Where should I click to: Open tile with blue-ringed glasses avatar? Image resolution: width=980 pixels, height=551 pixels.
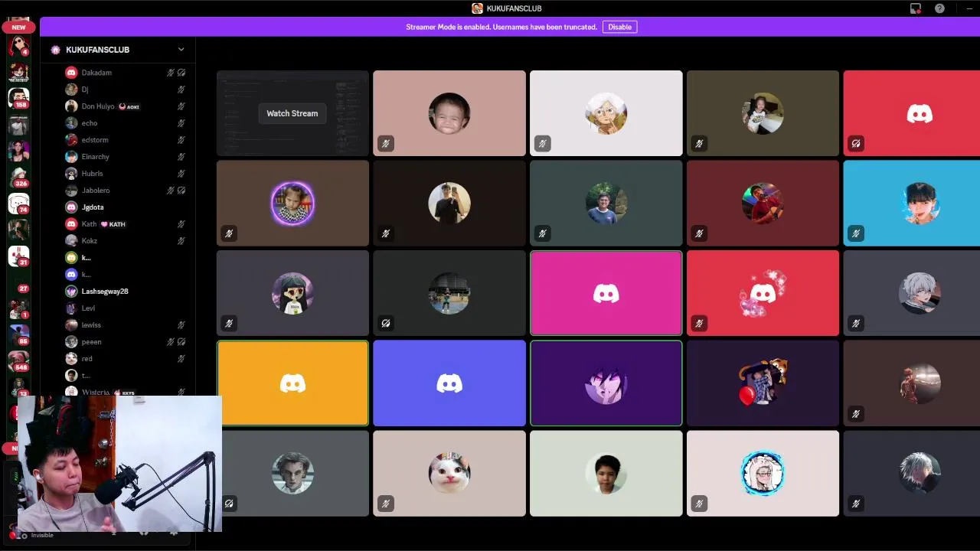tap(763, 473)
